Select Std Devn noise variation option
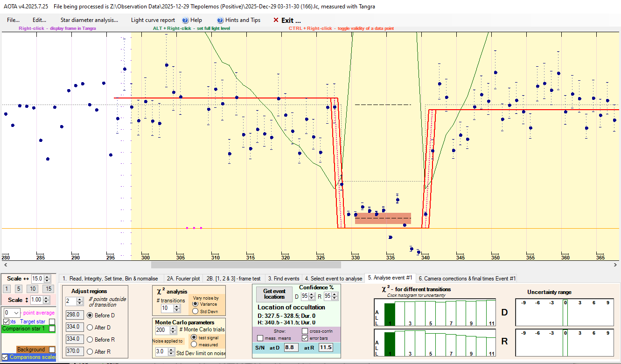621x364 pixels. click(x=194, y=311)
